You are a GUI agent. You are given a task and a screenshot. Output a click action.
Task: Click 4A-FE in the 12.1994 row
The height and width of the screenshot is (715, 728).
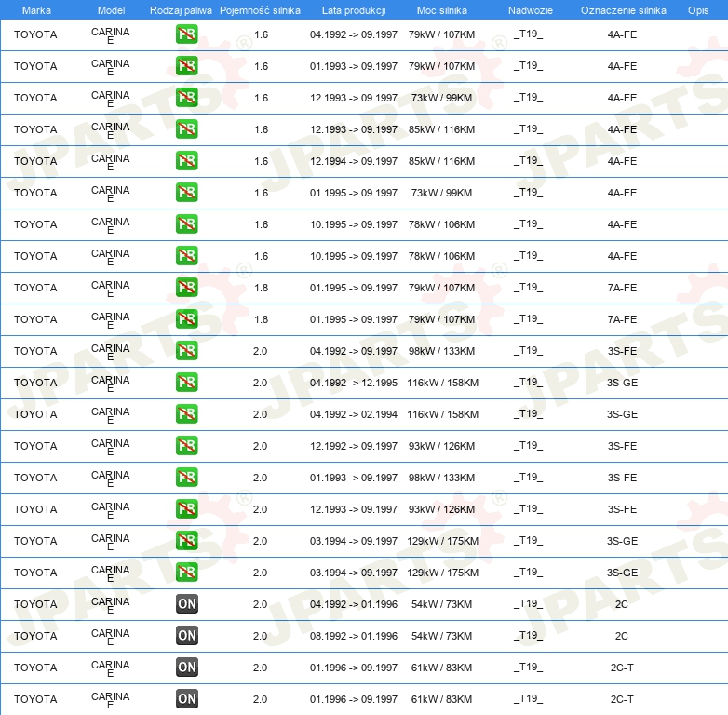(622, 161)
